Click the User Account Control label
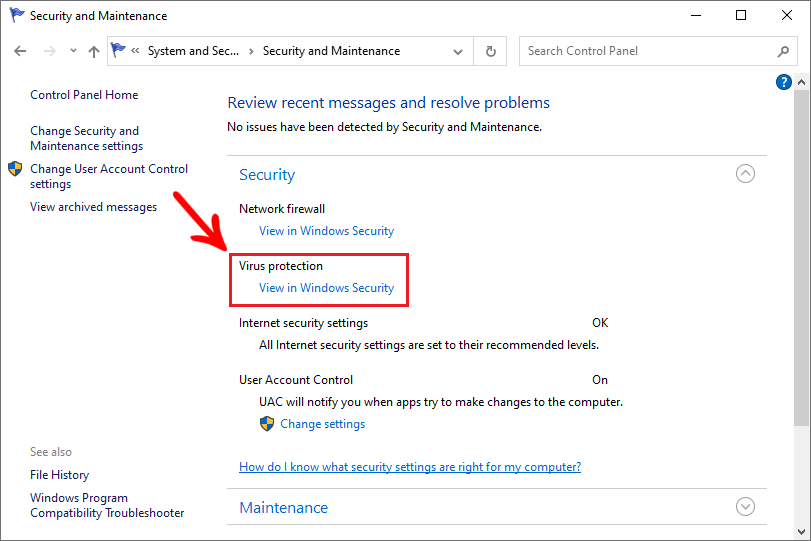 [x=296, y=380]
